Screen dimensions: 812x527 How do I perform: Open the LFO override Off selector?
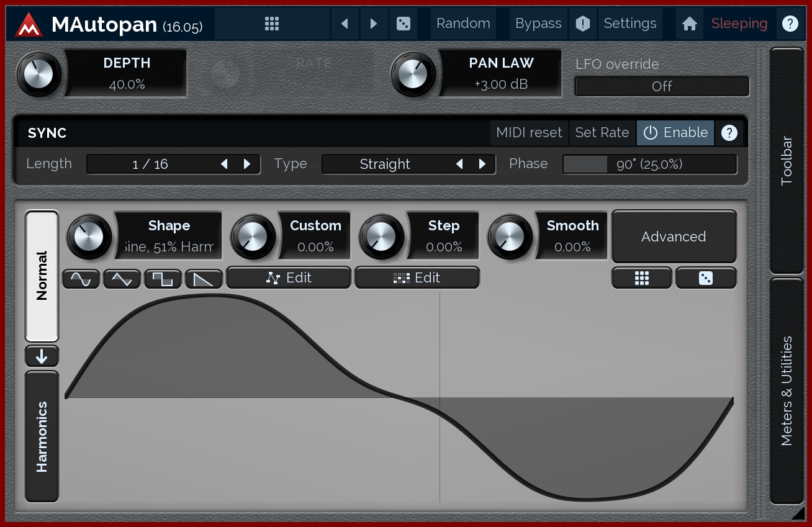[662, 86]
